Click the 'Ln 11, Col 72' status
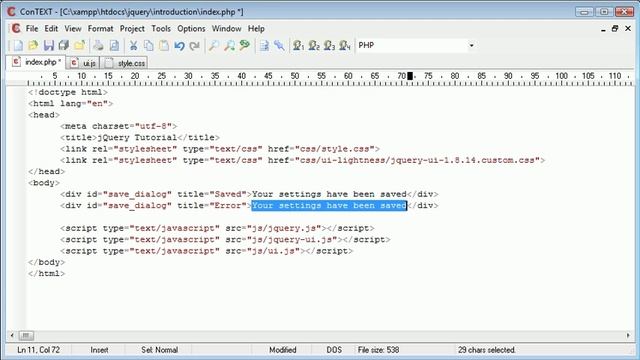This screenshot has width=640, height=360. click(x=38, y=350)
